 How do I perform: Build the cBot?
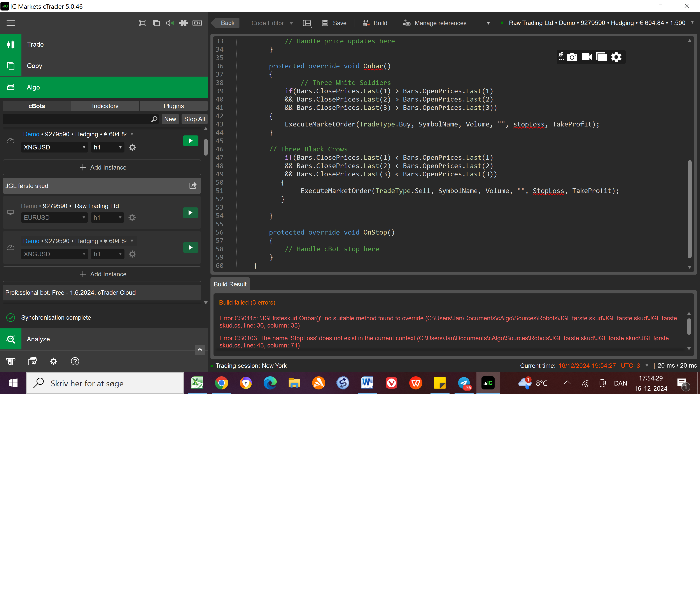[x=375, y=23]
